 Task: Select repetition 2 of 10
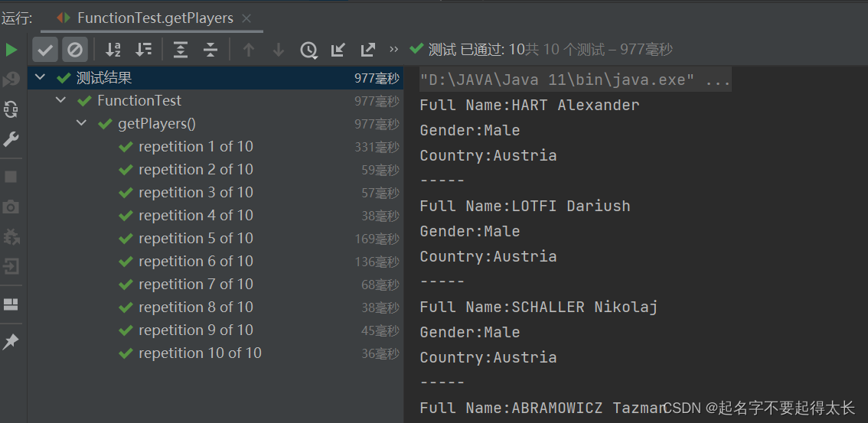pos(215,170)
